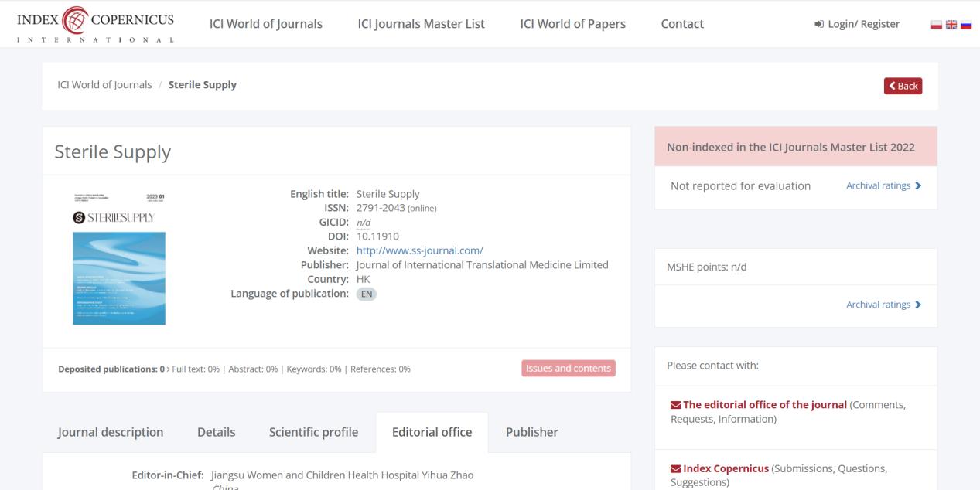Open Archival ratings beside Not reported for evaluation
Viewport: 980px width, 490px height.
click(x=884, y=185)
